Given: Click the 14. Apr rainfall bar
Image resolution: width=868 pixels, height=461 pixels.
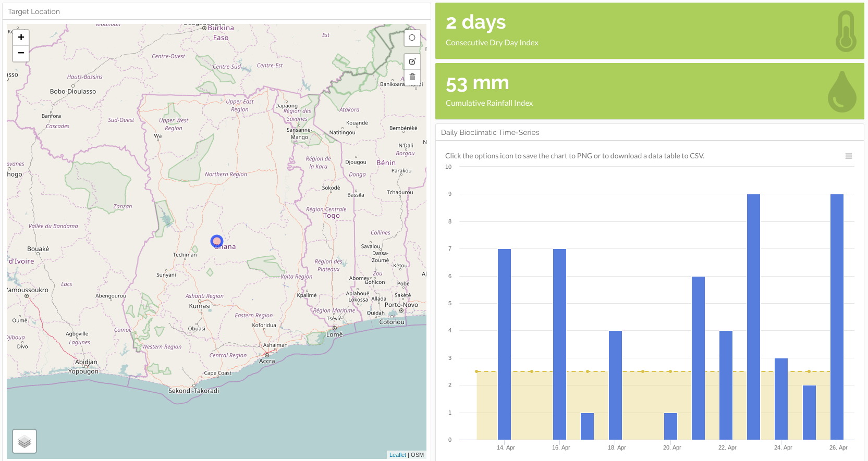Looking at the screenshot, I should (x=504, y=344).
